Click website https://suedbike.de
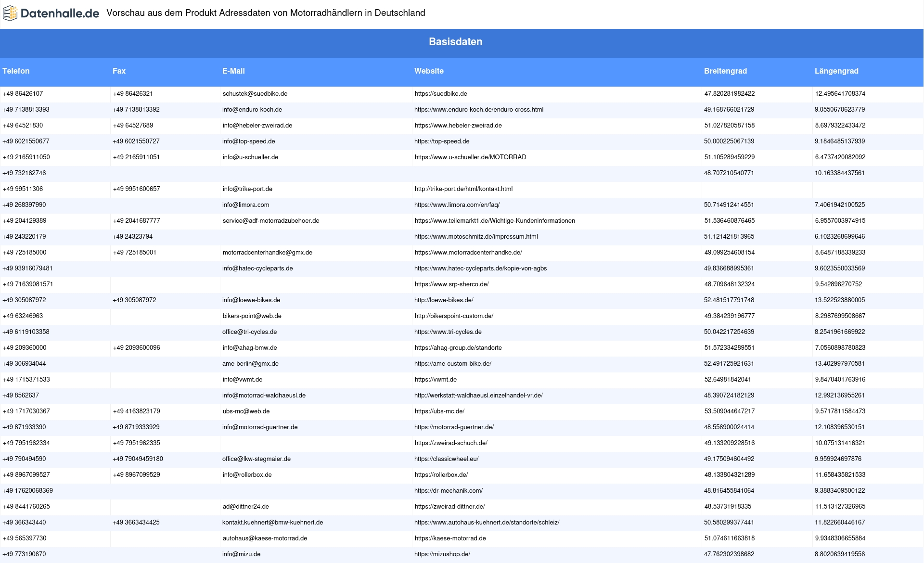Viewport: 924px width, 563px height. [x=441, y=94]
